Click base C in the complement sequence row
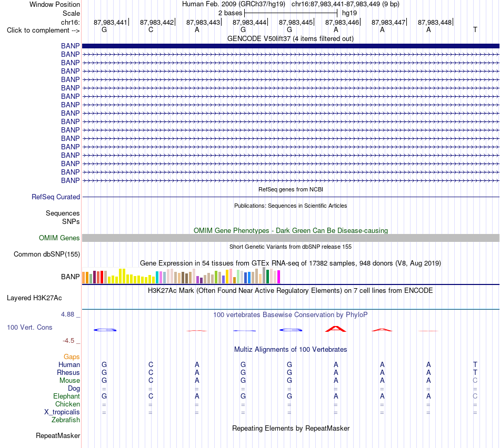The width and height of the screenshot is (500, 448). pyautogui.click(x=151, y=29)
